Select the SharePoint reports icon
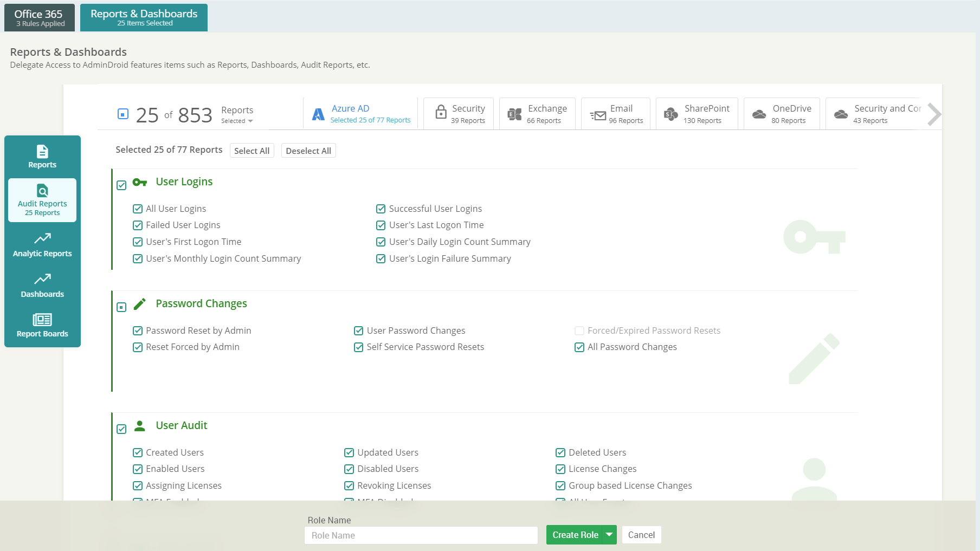Viewport: 980px width, 551px height. 670,114
